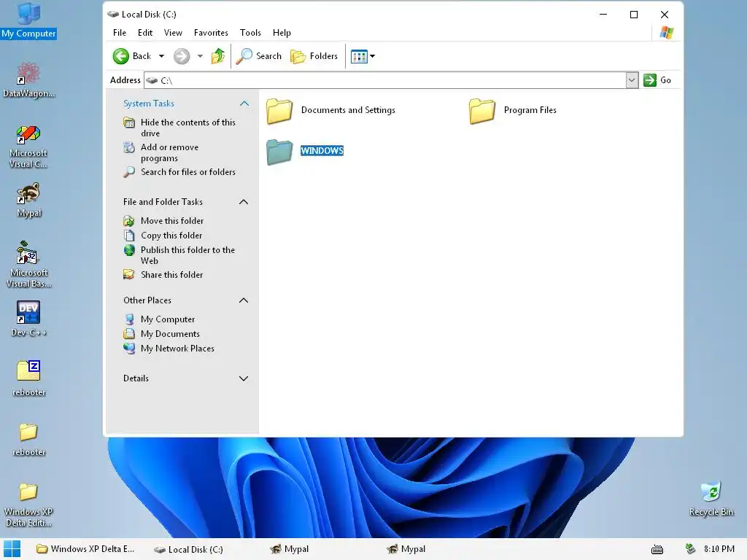747x560 pixels.
Task: Expand the Details section
Action: point(244,378)
